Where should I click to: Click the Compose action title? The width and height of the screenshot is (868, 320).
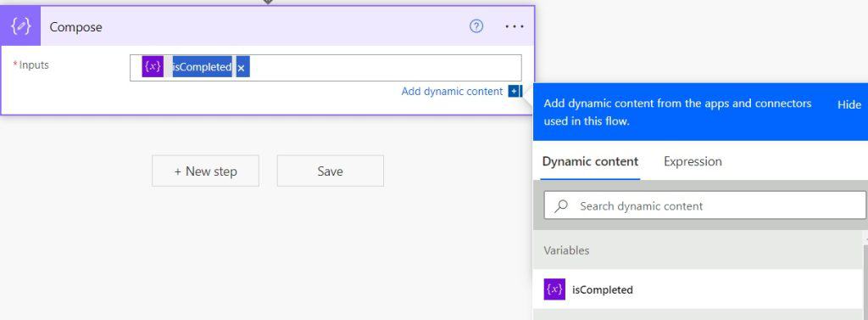tap(75, 26)
